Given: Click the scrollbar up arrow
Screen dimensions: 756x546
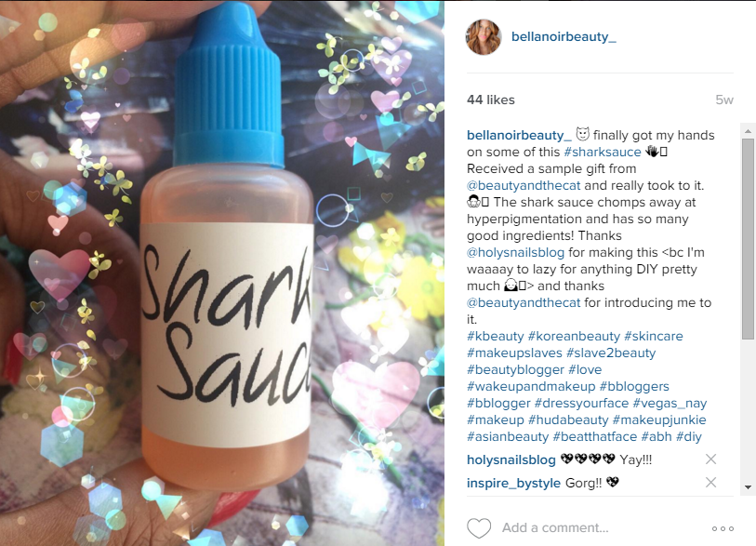Looking at the screenshot, I should tap(748, 131).
